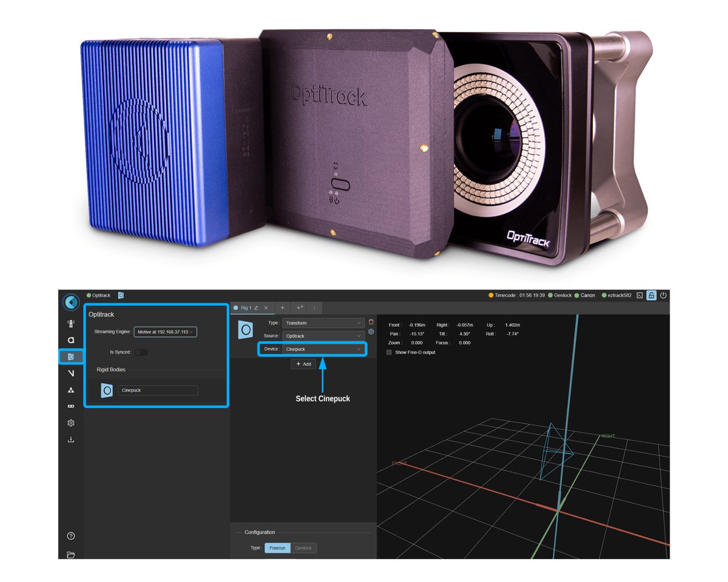Open the gear settings icon beside the Source dropdown
Image resolution: width=728 pixels, height=582 pixels.
tap(372, 332)
